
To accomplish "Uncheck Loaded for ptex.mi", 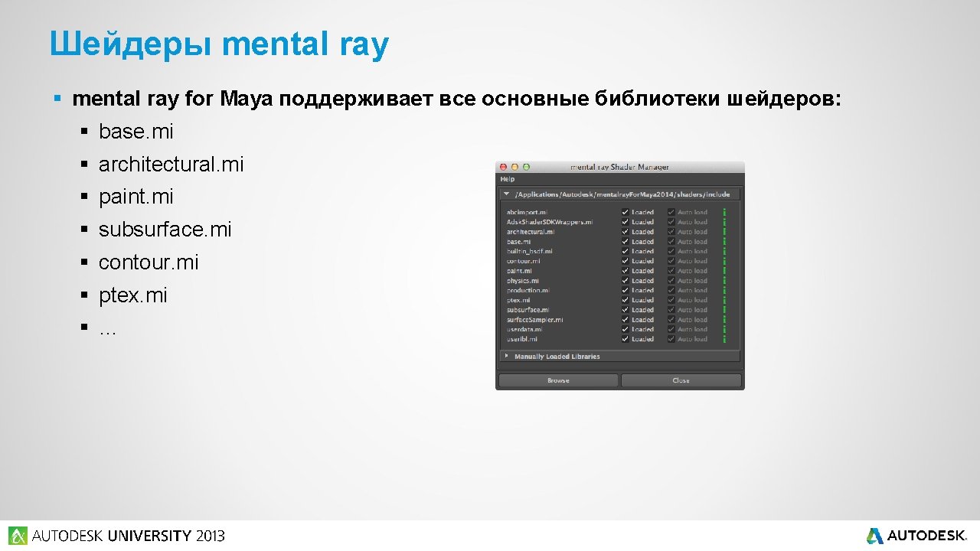I will (x=626, y=300).
